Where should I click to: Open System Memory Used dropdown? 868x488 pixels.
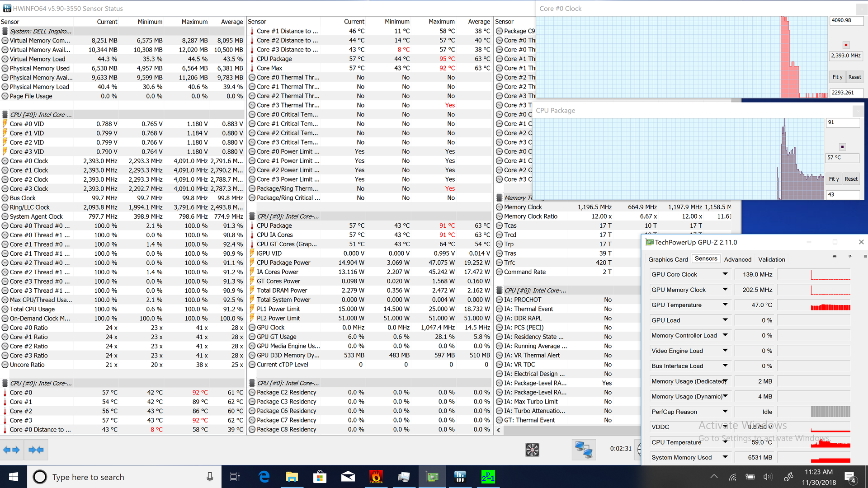[725, 457]
